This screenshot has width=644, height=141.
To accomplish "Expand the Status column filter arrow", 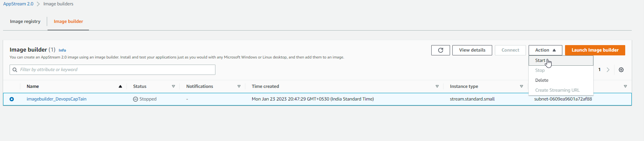I will pos(173,86).
